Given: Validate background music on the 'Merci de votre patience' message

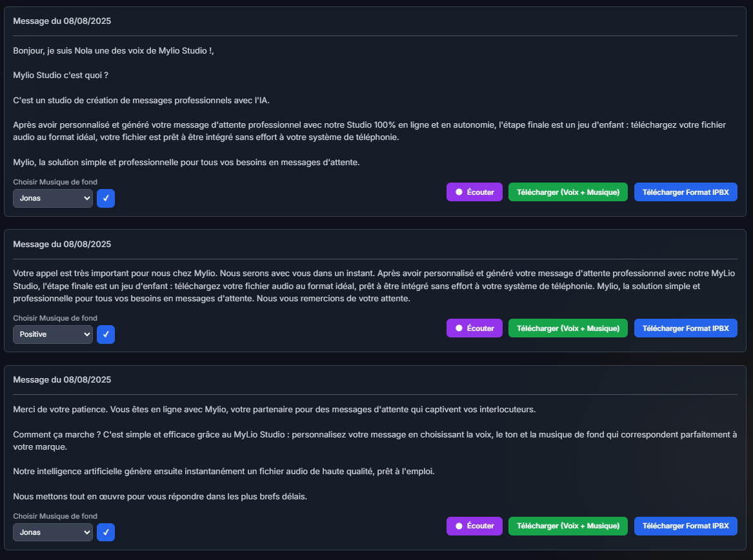Looking at the screenshot, I should pos(106,532).
